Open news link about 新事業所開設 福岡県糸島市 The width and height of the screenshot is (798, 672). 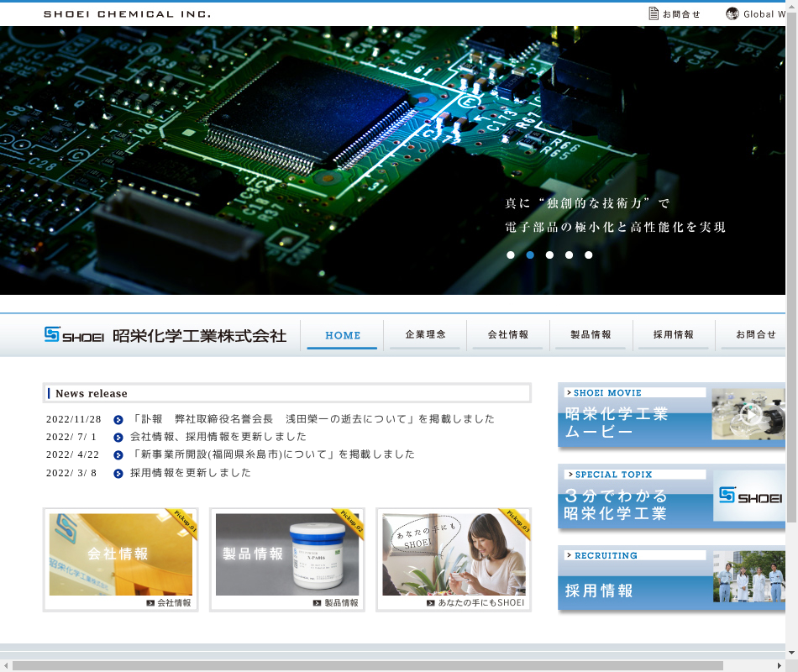[x=273, y=454]
